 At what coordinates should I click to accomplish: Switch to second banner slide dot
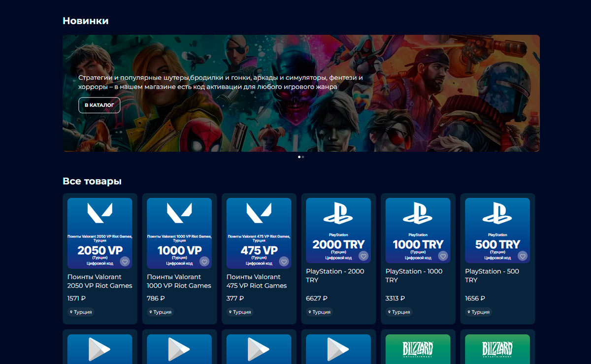[x=303, y=157]
